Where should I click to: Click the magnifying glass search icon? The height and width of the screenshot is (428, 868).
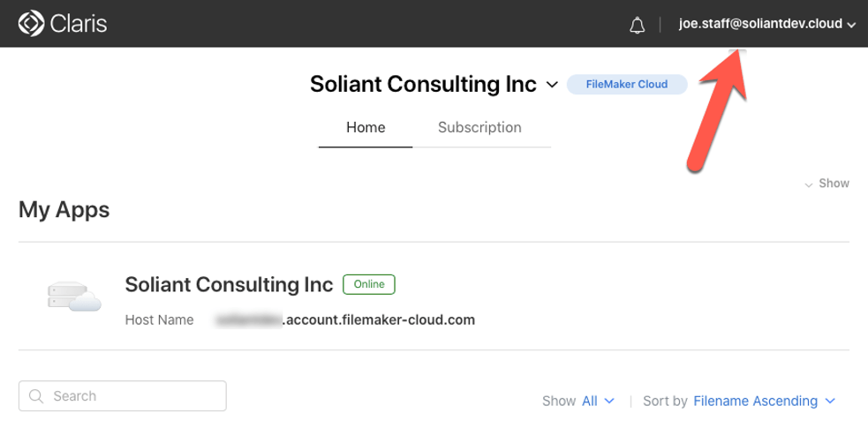[x=36, y=396]
